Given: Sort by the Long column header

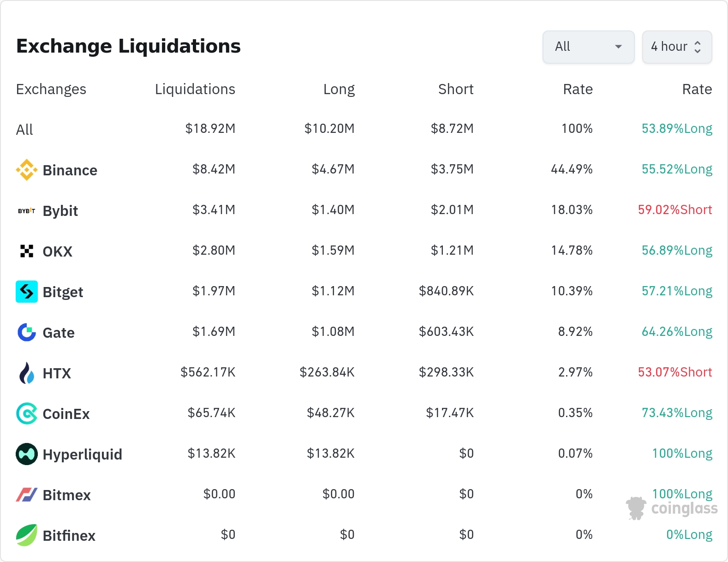Looking at the screenshot, I should [x=339, y=89].
